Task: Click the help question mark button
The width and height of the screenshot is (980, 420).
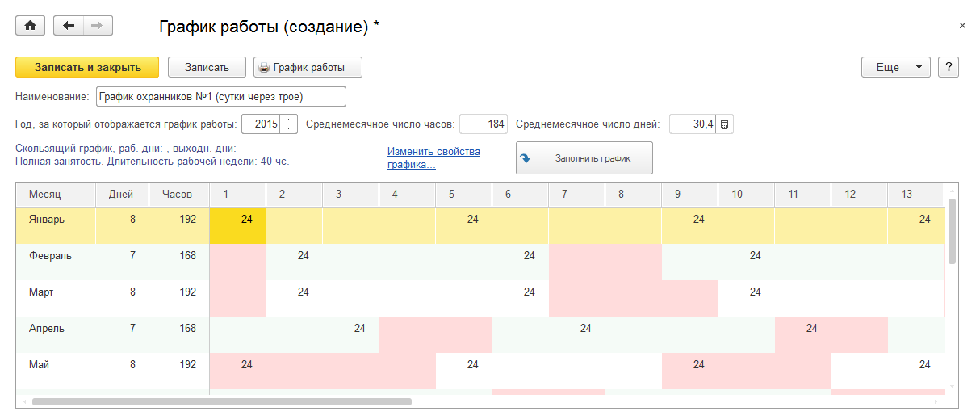Action: 949,68
